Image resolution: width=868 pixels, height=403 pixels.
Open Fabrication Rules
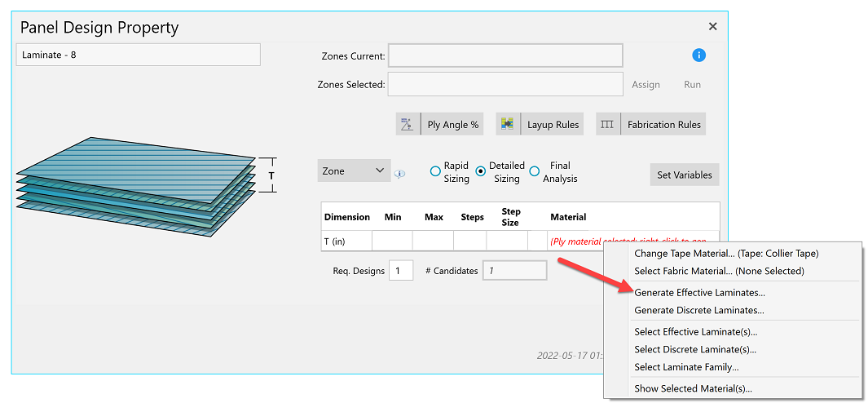pyautogui.click(x=651, y=125)
